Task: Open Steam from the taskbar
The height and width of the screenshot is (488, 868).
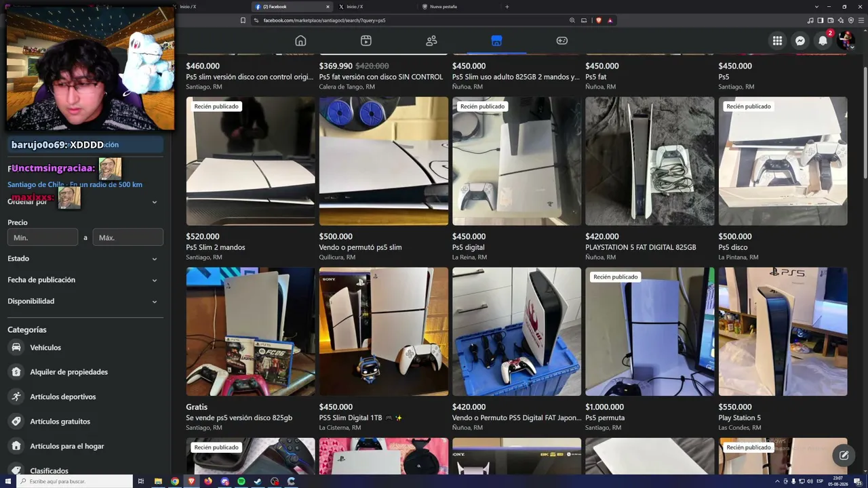Action: click(x=258, y=481)
